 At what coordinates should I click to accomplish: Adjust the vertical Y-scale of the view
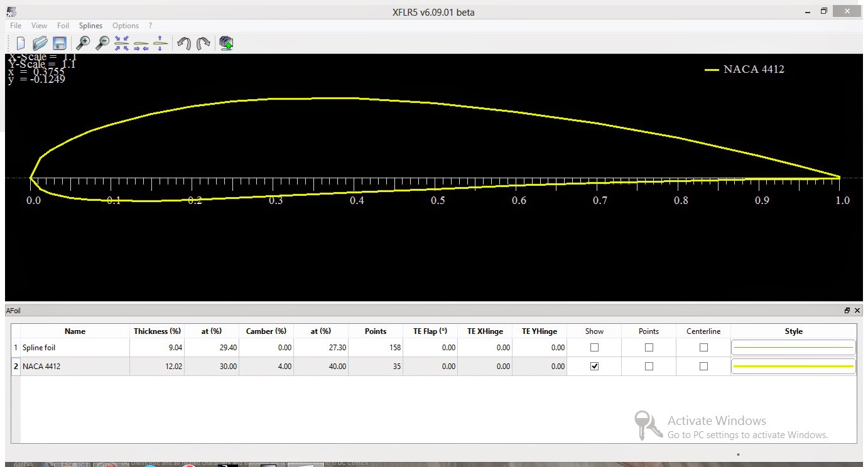coord(160,43)
